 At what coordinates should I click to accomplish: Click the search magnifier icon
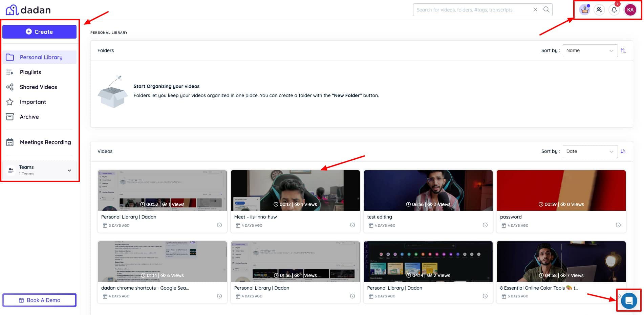(546, 9)
